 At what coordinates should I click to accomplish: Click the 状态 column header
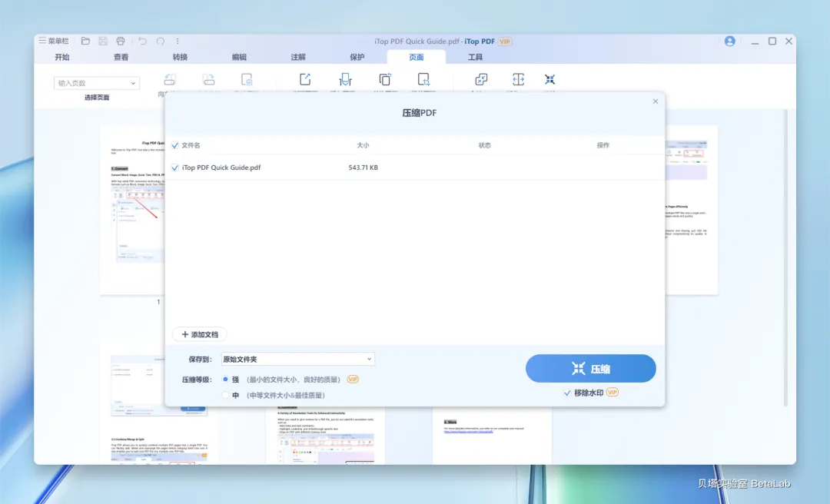484,145
